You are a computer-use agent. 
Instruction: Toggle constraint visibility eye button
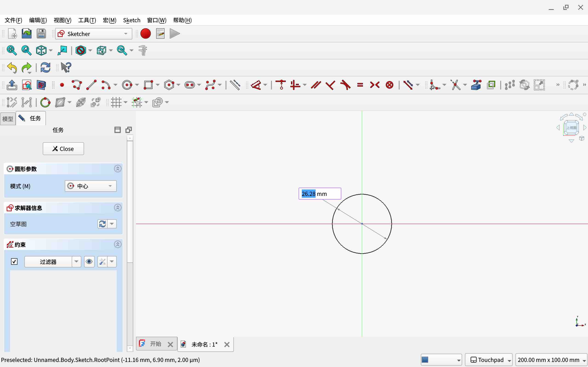[89, 262]
